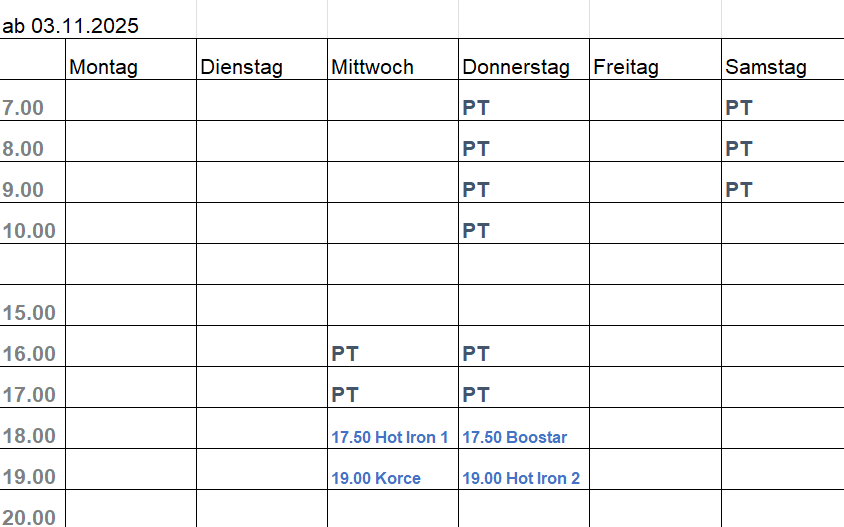Select Donnerstag PT cell at 7.00
Screen dimensions: 844x527
pos(476,108)
